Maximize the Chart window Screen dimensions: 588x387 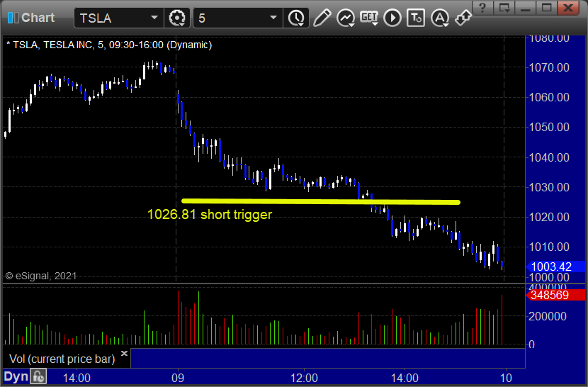point(546,8)
